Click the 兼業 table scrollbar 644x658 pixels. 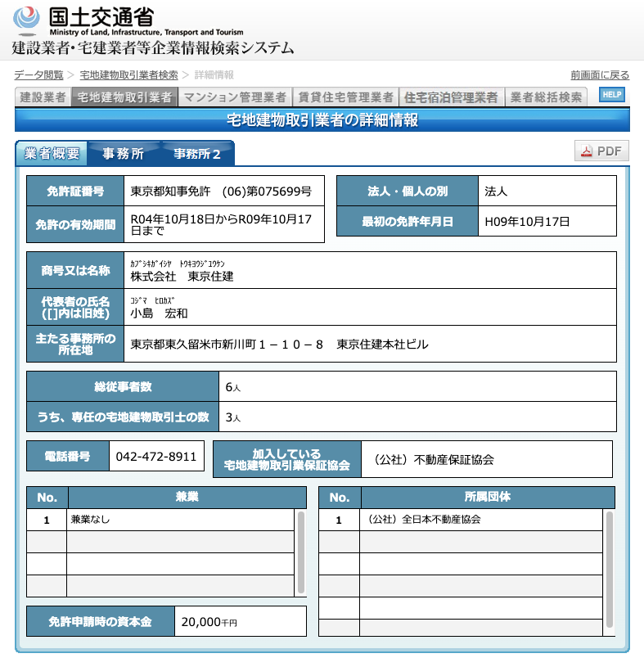(x=301, y=552)
